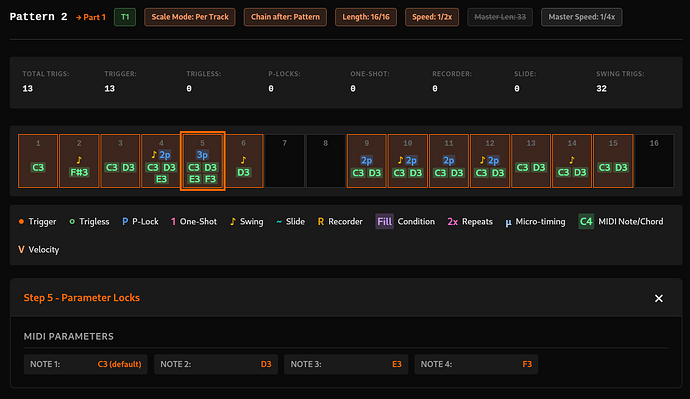Screen dimensions: 690x399
Task: Click the pink One-Shot legend icon
Action: coord(173,222)
